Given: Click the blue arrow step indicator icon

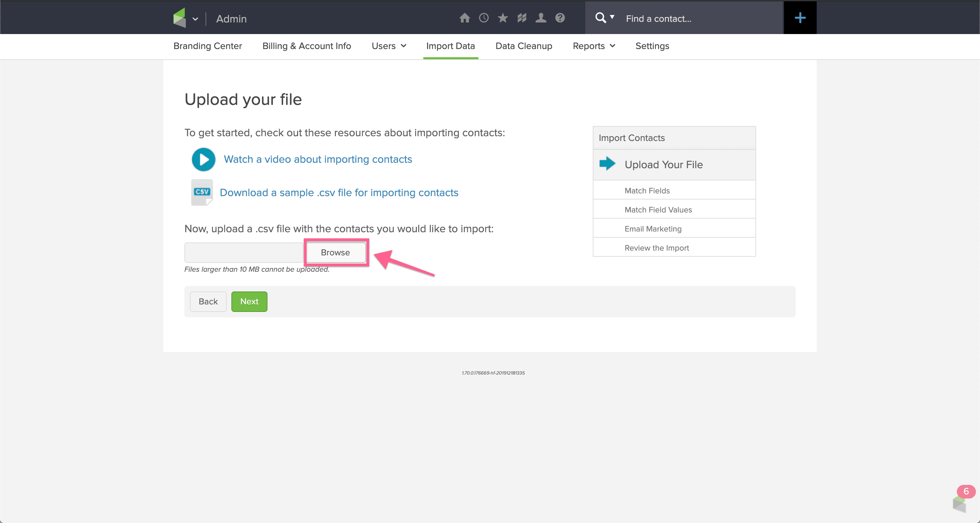Looking at the screenshot, I should [607, 164].
